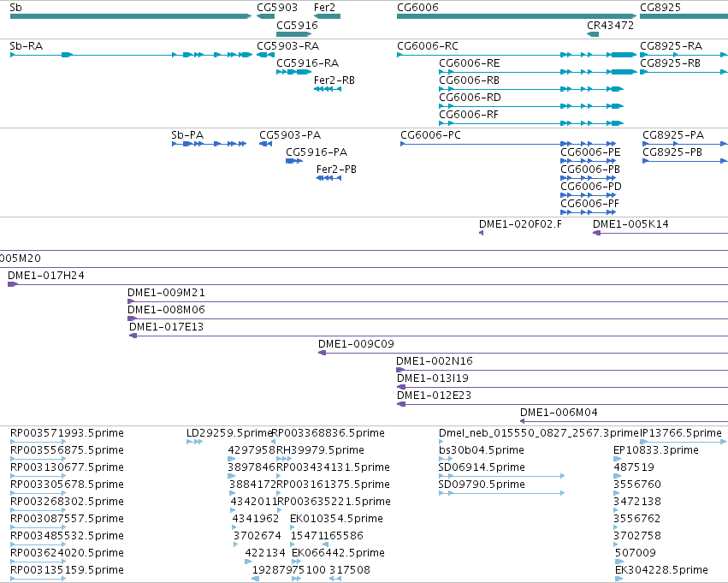Click EST RP003571993.5prime
This screenshot has width=728, height=583.
67,434
